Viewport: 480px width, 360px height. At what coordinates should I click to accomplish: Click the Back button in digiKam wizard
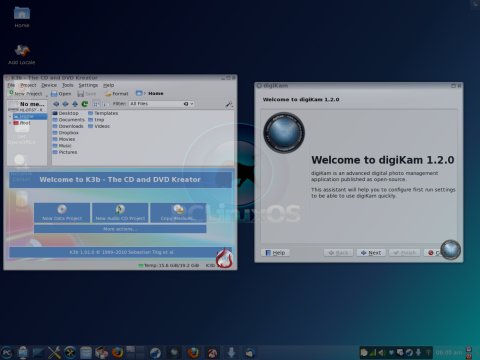pyautogui.click(x=338, y=253)
